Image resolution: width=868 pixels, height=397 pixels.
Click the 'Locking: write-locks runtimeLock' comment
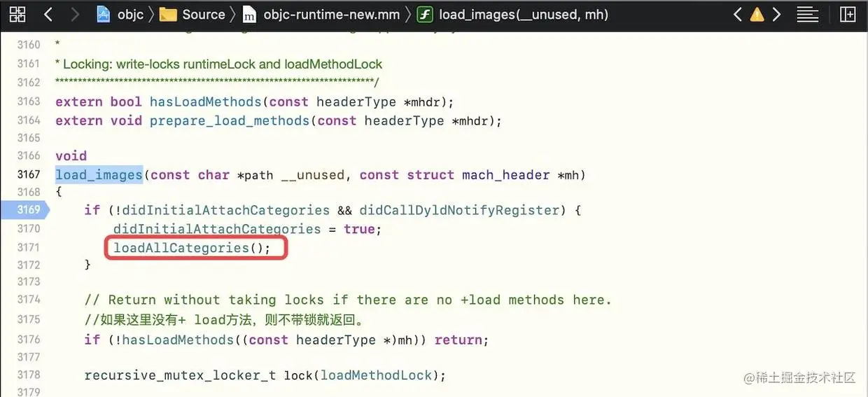(219, 64)
